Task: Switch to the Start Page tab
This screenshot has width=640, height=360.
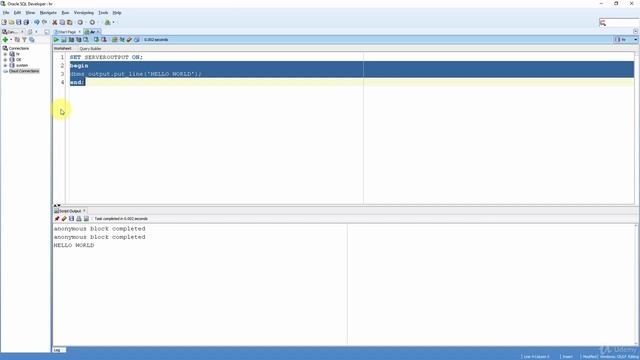Action: tap(66, 32)
